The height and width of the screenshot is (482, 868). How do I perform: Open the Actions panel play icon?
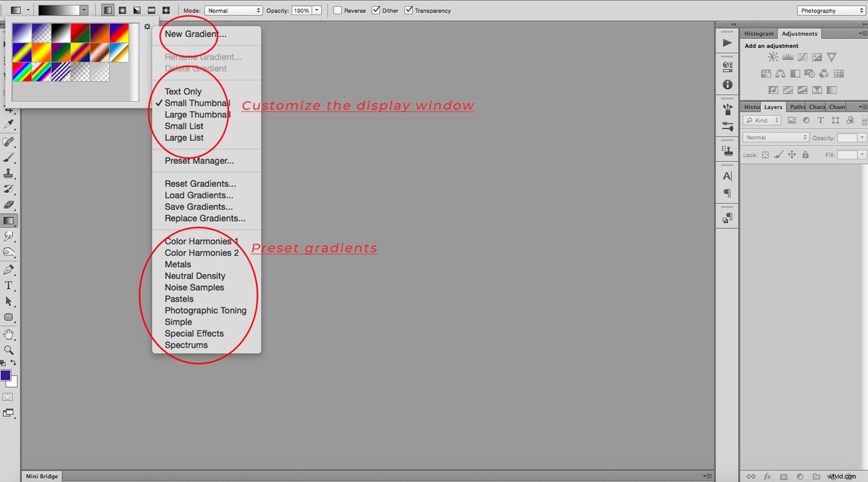coord(727,43)
